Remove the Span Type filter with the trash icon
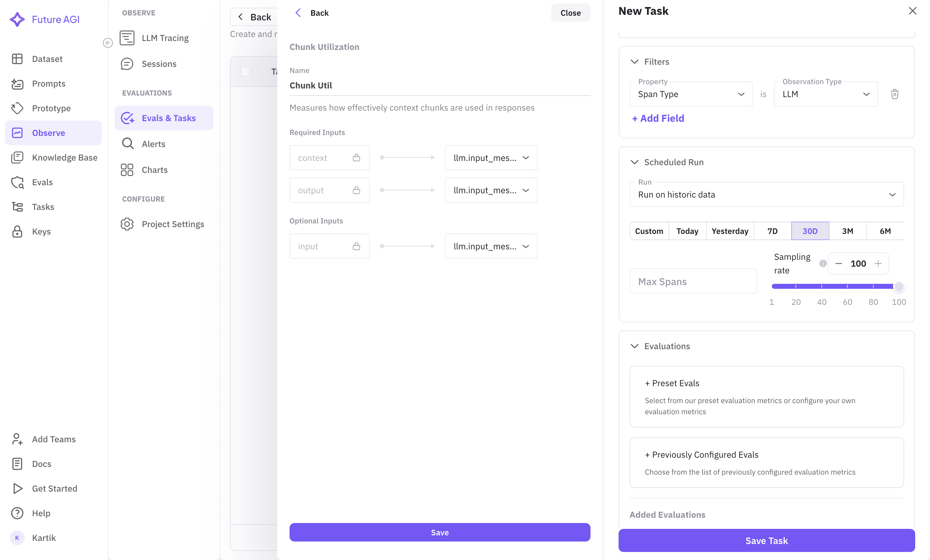 tap(895, 94)
